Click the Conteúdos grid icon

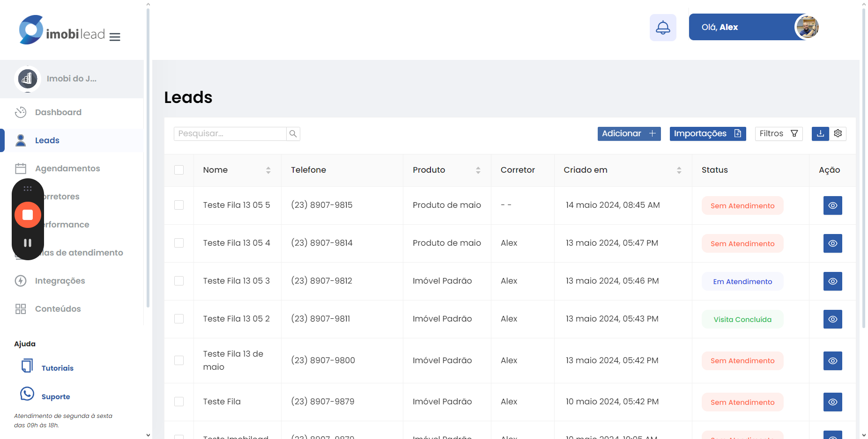point(21,309)
